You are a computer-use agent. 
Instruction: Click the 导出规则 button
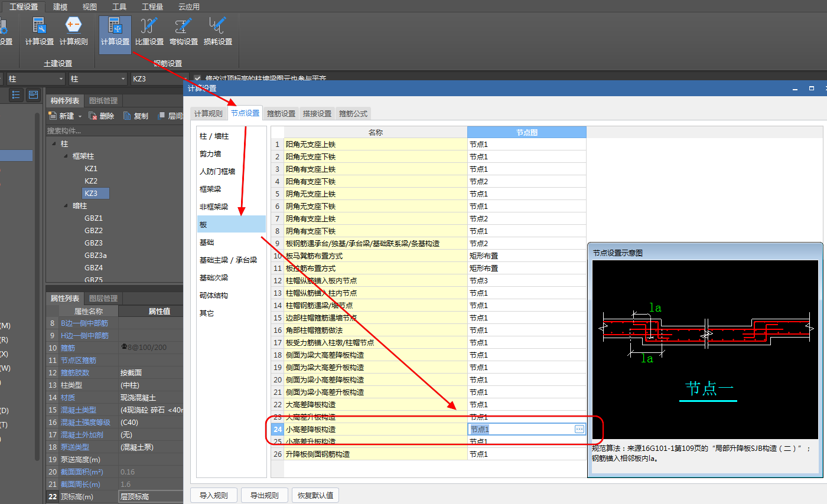[265, 495]
